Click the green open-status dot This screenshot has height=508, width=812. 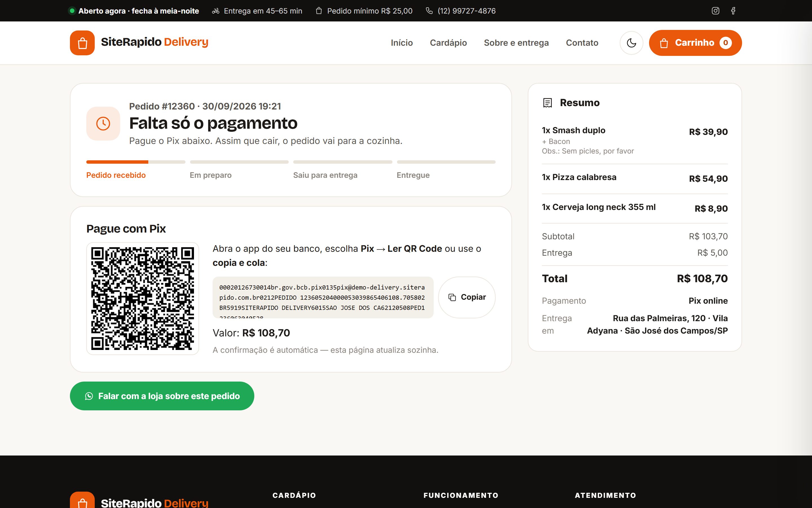(72, 11)
